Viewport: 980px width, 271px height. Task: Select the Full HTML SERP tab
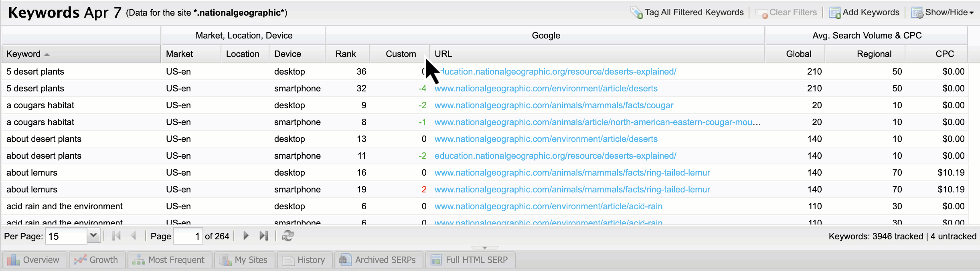pos(470,260)
